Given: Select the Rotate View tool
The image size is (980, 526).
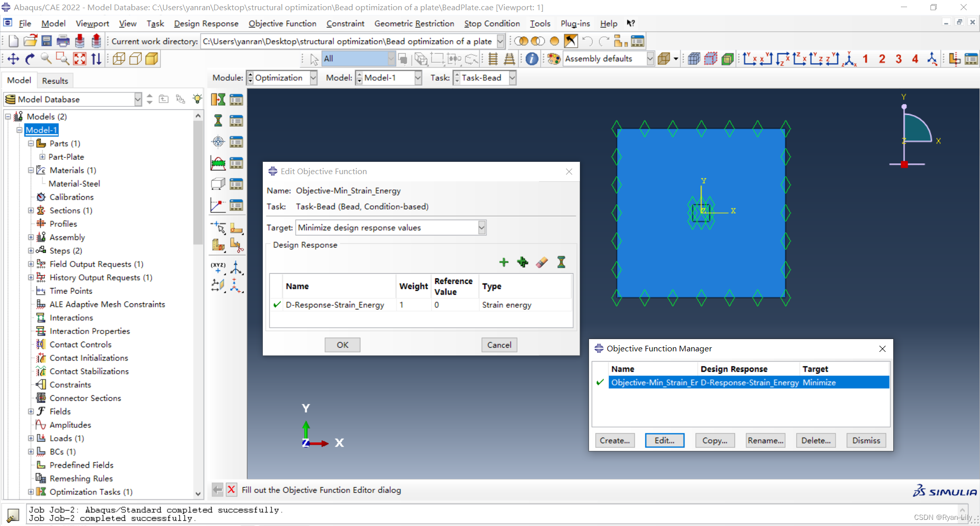Looking at the screenshot, I should pos(30,59).
